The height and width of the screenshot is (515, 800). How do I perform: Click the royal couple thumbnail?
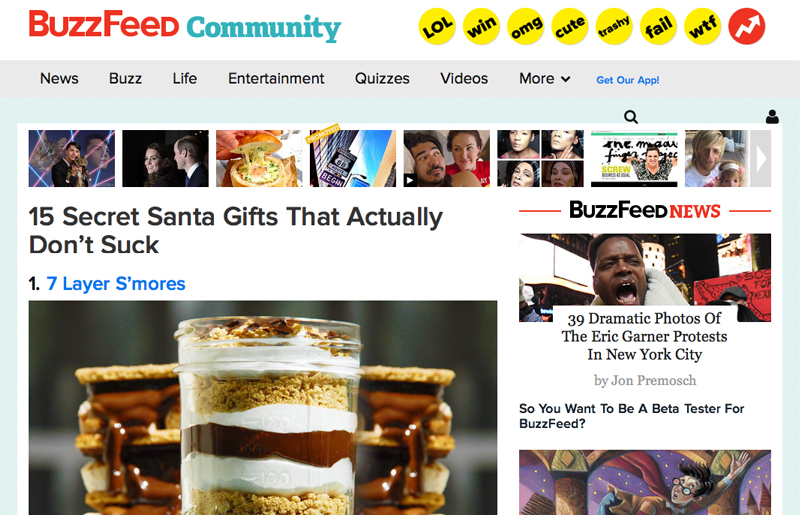pos(165,159)
